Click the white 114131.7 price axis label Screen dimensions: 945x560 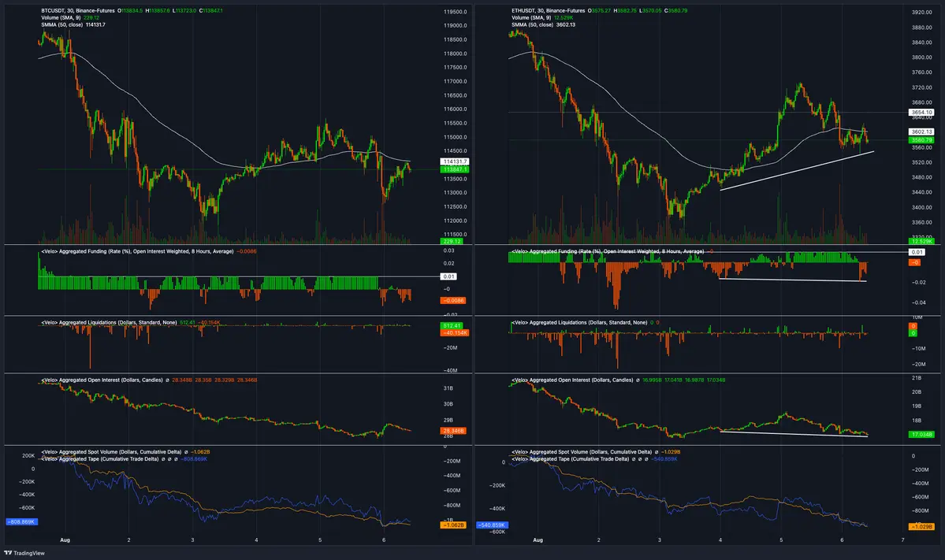pyautogui.click(x=455, y=161)
